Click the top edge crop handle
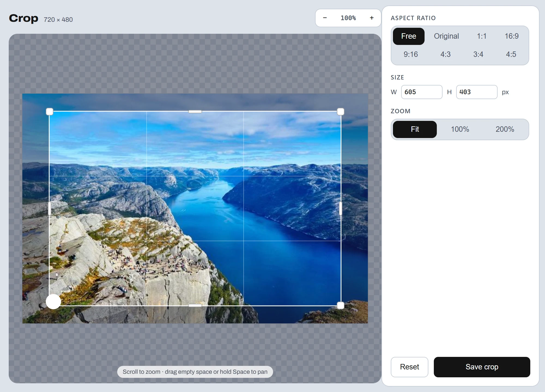This screenshot has width=545, height=392. click(x=195, y=112)
